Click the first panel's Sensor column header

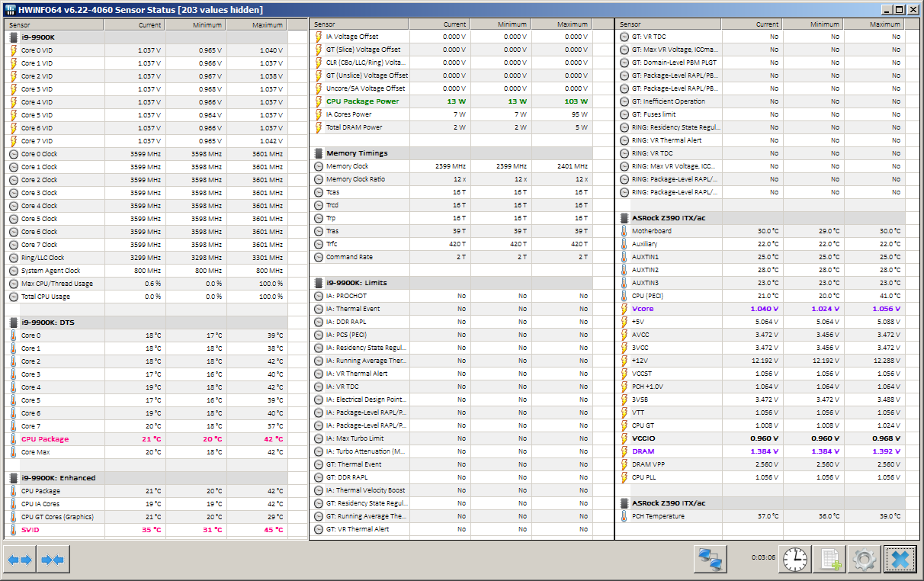pos(53,24)
